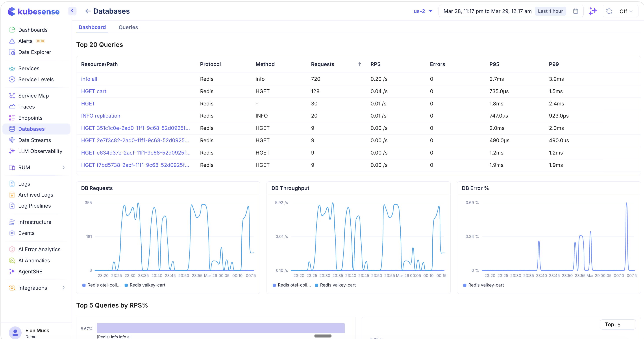Toggle the Redis otel-coll legend in DB Requests

(101, 285)
